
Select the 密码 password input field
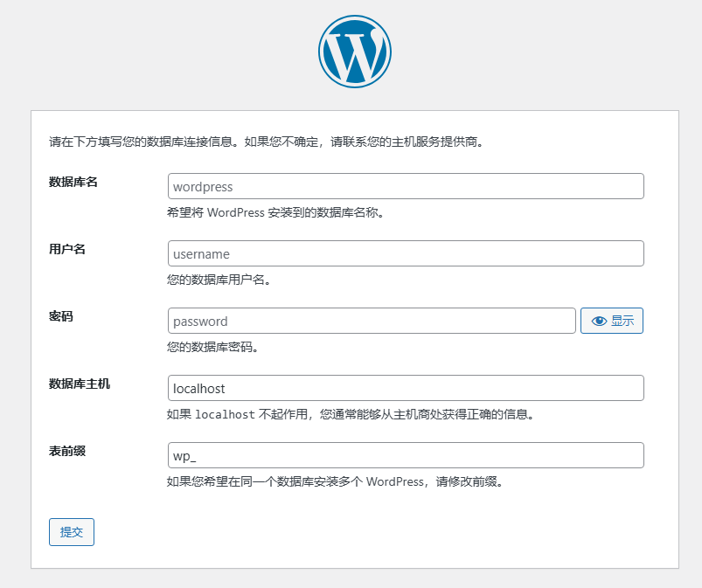tap(372, 321)
